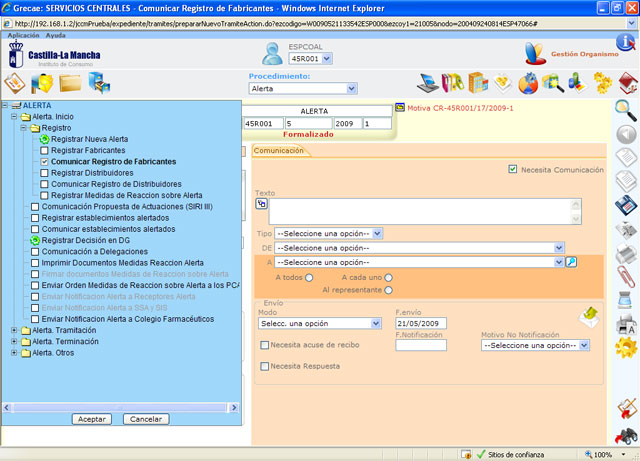Image resolution: width=640 pixels, height=461 pixels.
Task: Click the single blank page icon in sidebar
Action: coord(626,158)
